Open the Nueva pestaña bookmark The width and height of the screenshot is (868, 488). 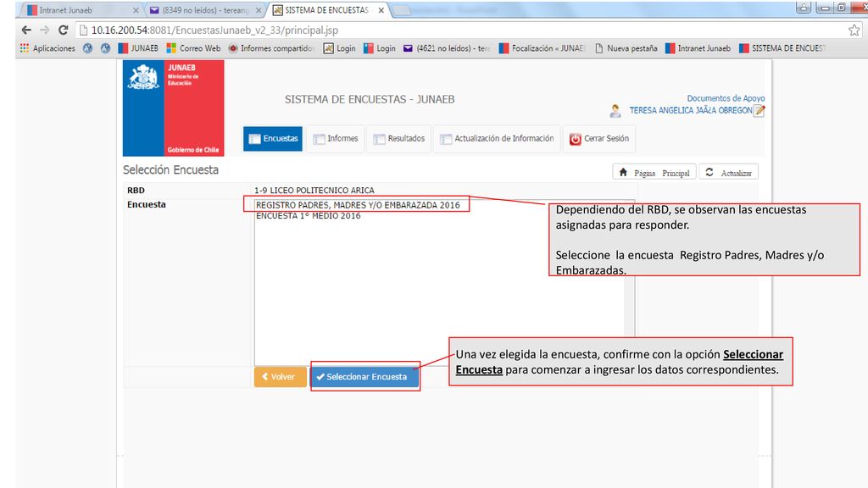(626, 48)
